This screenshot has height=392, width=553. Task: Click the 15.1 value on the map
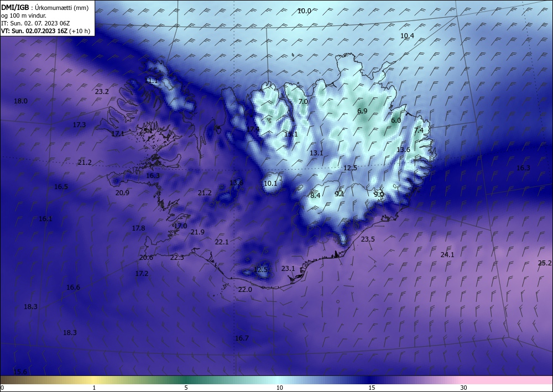tap(291, 134)
